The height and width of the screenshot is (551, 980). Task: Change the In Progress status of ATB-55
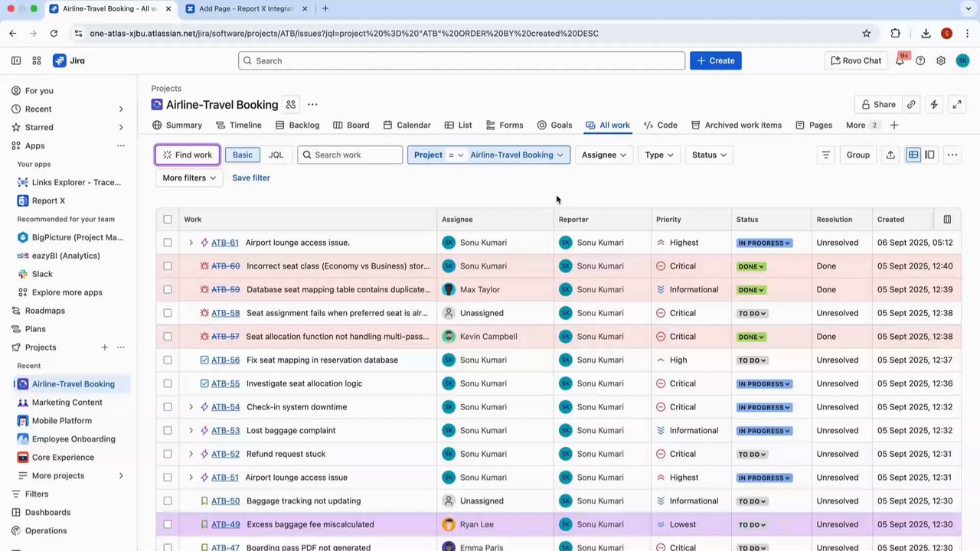point(764,383)
